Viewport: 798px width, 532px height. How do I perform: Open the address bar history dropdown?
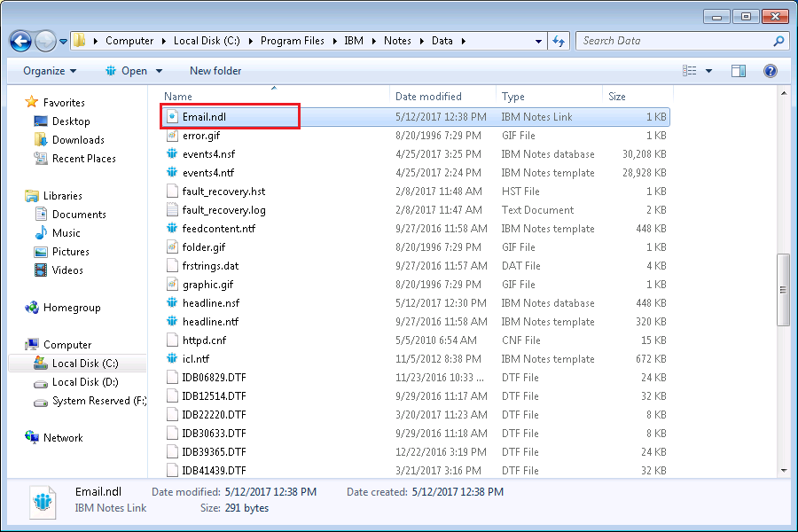point(538,42)
